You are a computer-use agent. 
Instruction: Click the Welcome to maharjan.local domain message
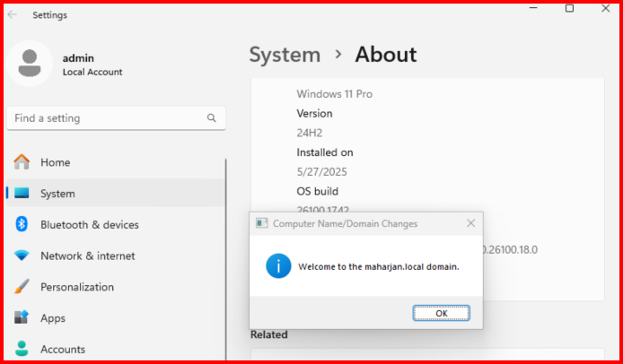[x=379, y=267]
